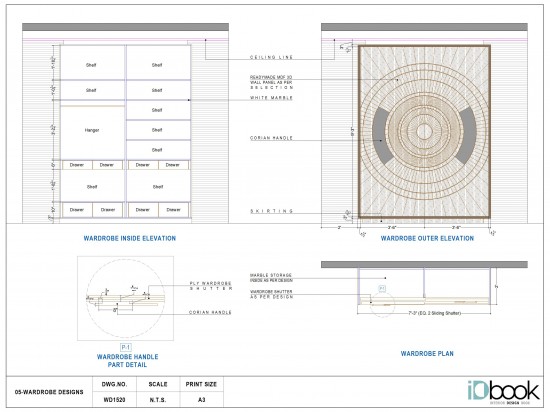The height and width of the screenshot is (412, 550).
Task: Select the WARDROBE HANDLE PART DETAIL caption
Action: (127, 360)
